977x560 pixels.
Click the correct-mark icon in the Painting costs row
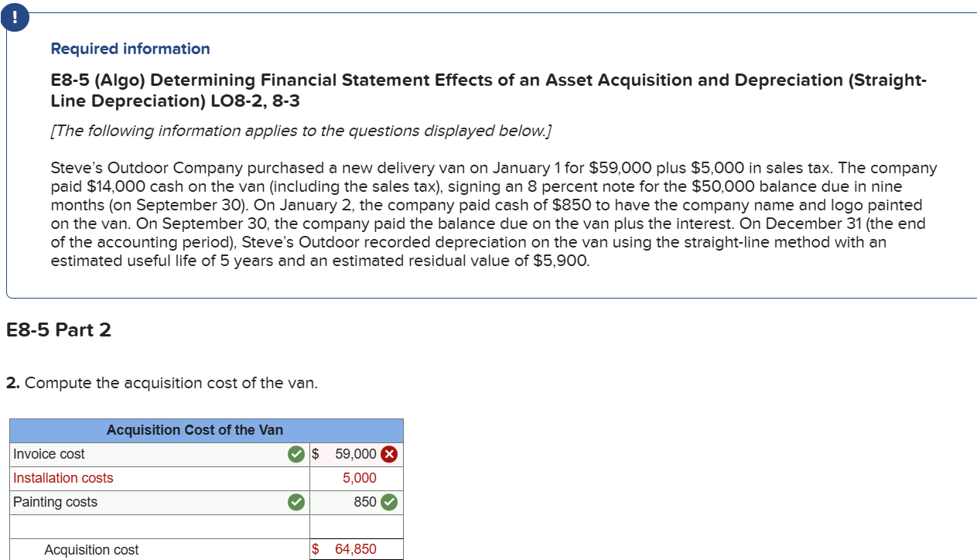[x=295, y=502]
